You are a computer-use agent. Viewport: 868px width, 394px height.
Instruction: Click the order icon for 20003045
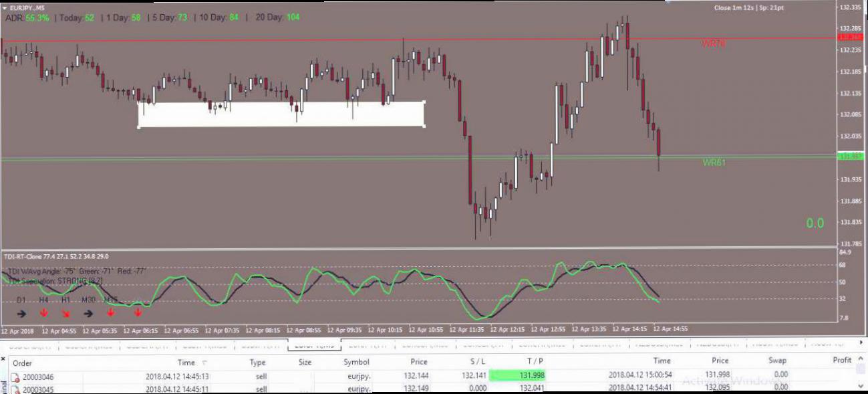[15, 389]
